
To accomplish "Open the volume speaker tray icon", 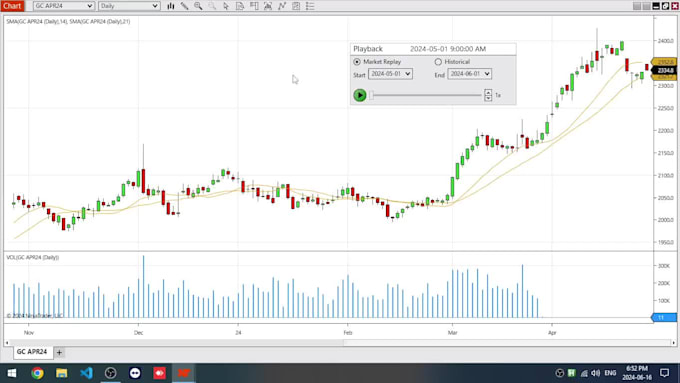I will [596, 373].
